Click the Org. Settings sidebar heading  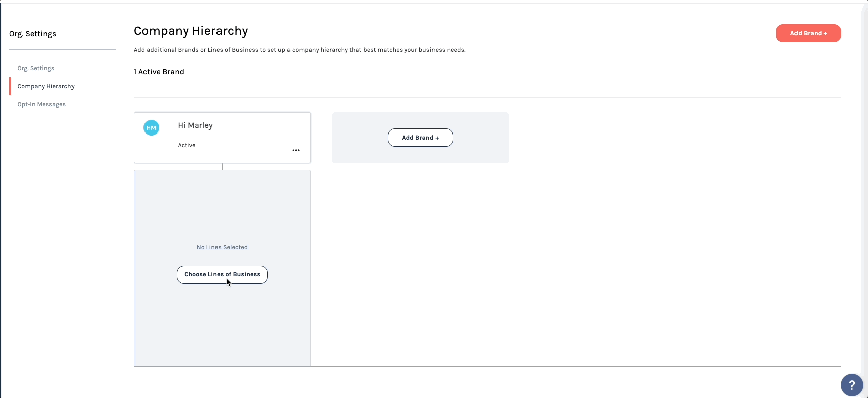(x=33, y=34)
